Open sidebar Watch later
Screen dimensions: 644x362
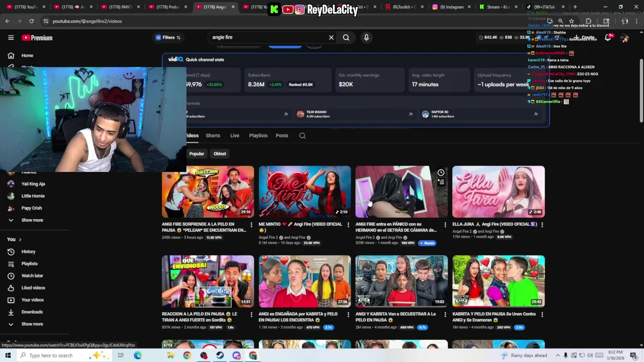32,276
